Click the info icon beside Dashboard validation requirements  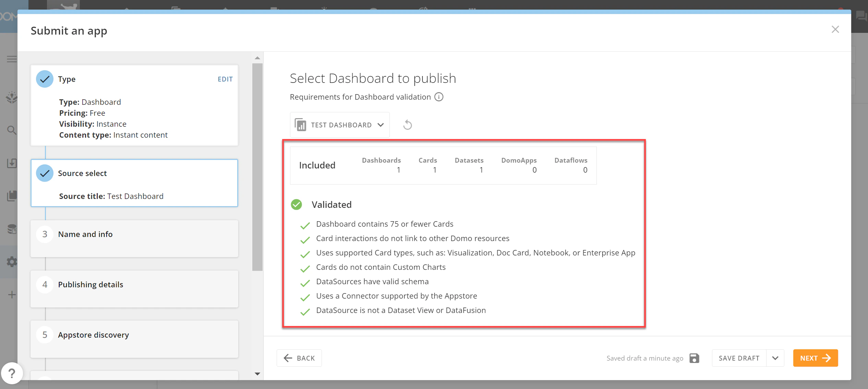click(439, 97)
